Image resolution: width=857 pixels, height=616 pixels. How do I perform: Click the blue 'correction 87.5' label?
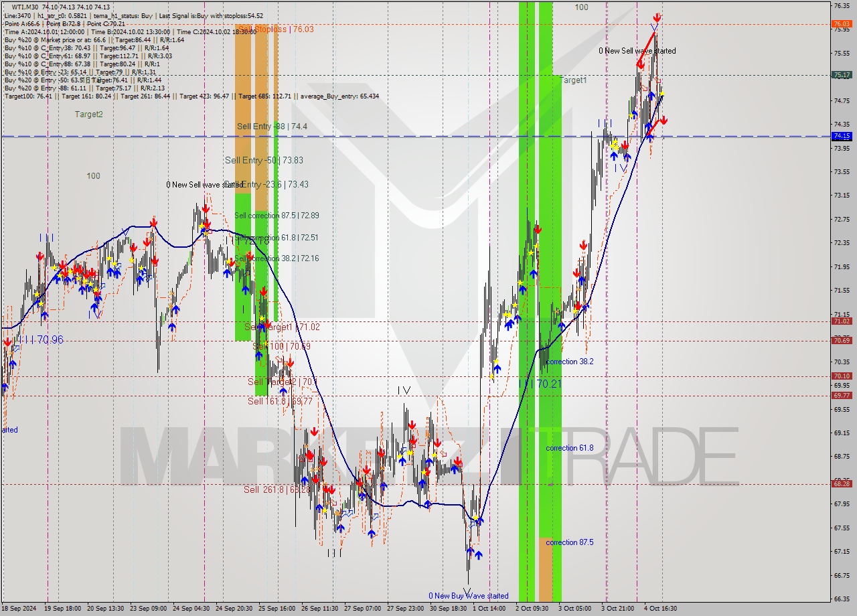(x=570, y=542)
